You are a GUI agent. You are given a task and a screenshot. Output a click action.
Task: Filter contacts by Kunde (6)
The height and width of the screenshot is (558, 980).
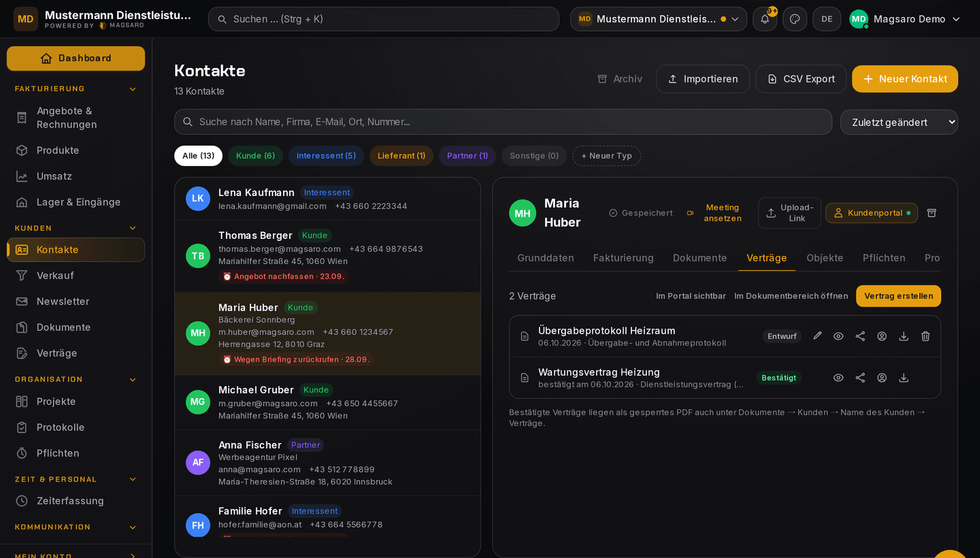coord(255,156)
